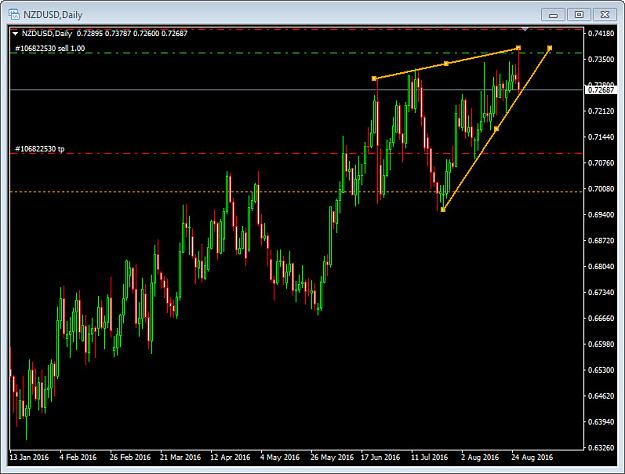This screenshot has height=474, width=625.
Task: Minimize the NZDUSD,Daily chart window
Action: tap(553, 15)
